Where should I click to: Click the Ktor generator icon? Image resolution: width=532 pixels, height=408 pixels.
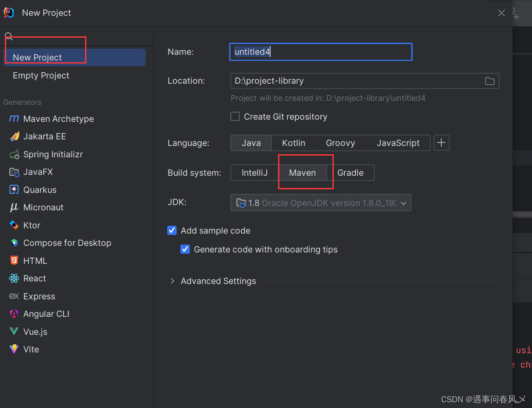tap(14, 225)
